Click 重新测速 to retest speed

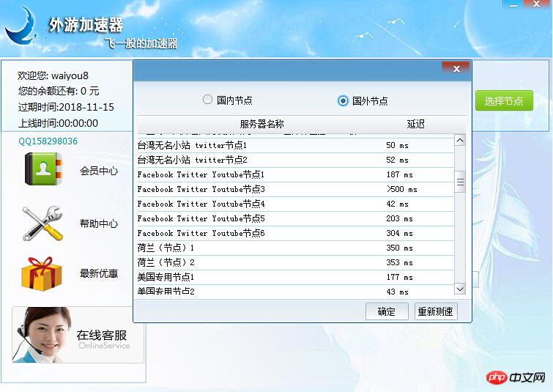(x=436, y=311)
